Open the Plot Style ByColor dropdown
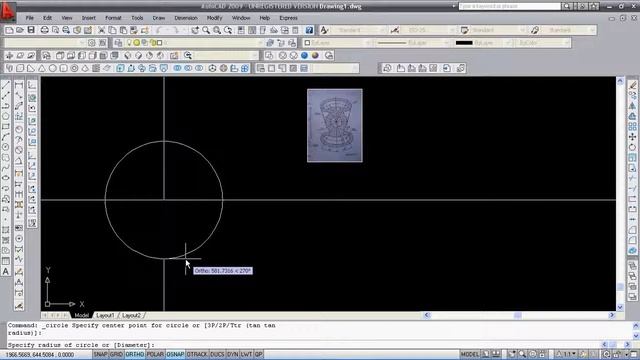640x360 pixels. (543, 43)
